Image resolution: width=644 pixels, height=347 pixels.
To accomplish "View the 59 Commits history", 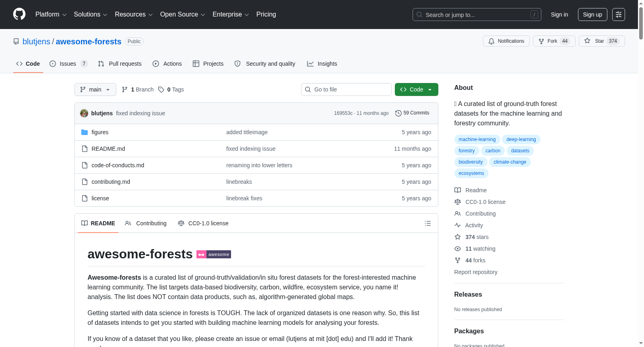I will (x=412, y=113).
